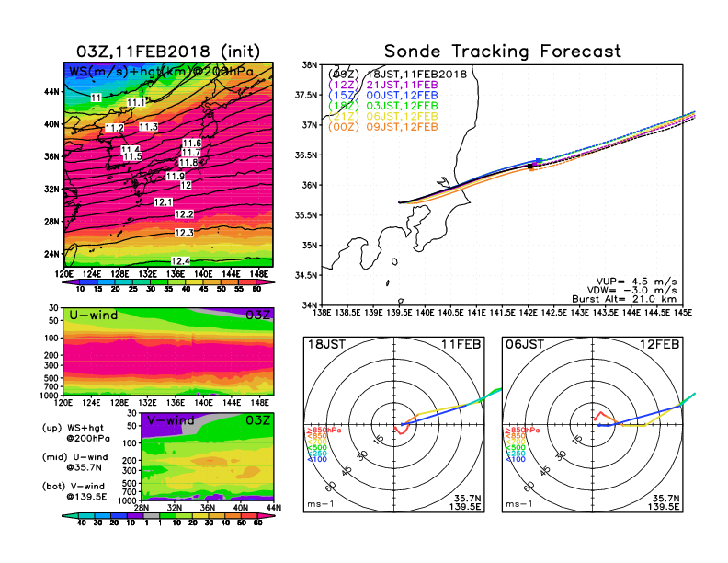Click the '11FEB' label on the left hodograph
Image resolution: width=728 pixels, height=563 pixels.
461,345
